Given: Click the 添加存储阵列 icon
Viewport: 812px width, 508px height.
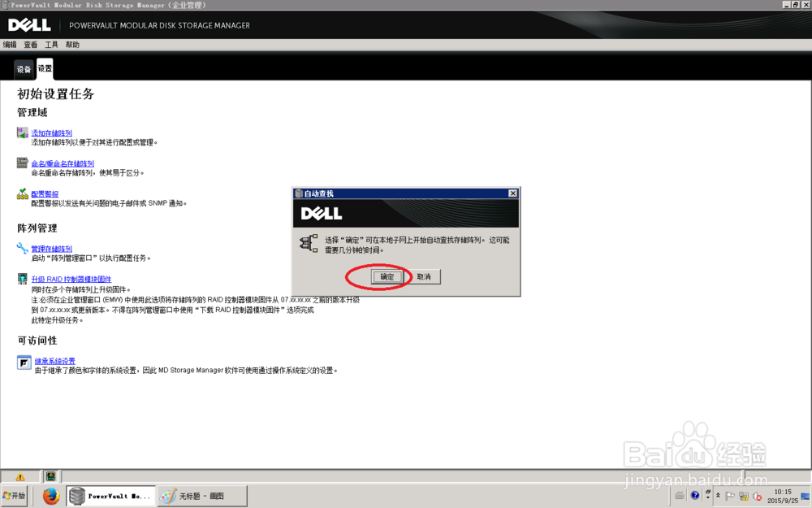Looking at the screenshot, I should coord(22,132).
